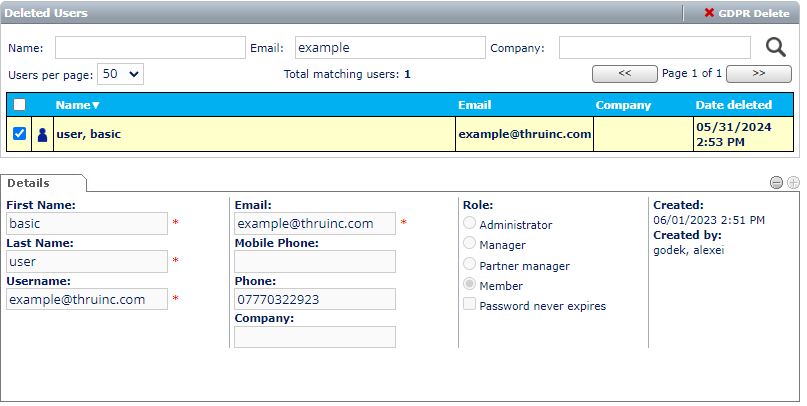Click the GDPR Delete button label

pos(753,13)
